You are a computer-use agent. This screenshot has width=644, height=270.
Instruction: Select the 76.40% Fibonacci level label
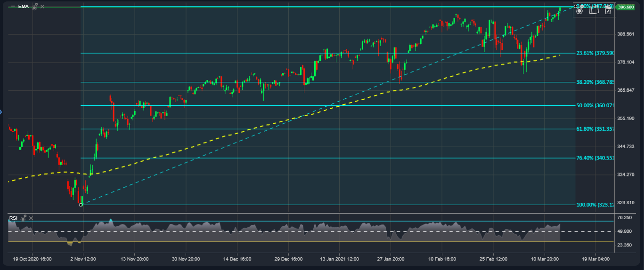tap(595, 158)
